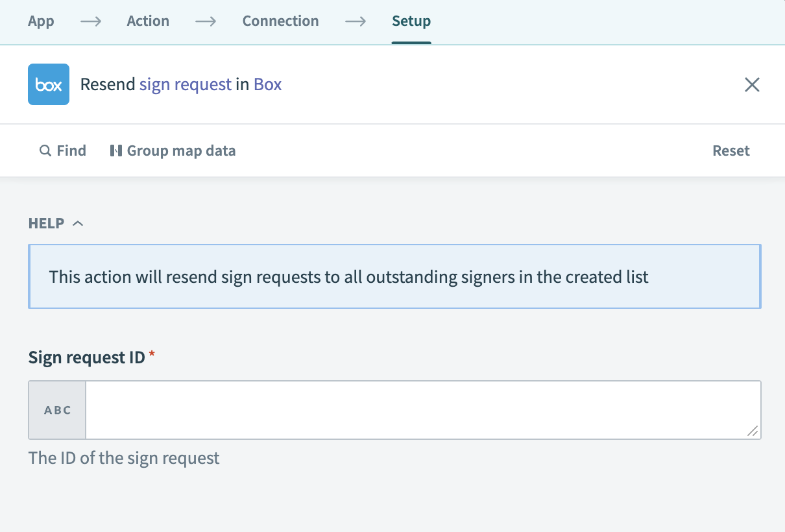785x532 pixels.
Task: Select the Find magnifier icon
Action: (x=45, y=150)
